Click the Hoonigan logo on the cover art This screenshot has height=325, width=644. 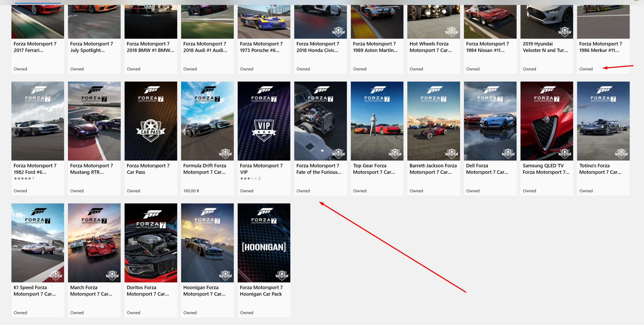264,247
